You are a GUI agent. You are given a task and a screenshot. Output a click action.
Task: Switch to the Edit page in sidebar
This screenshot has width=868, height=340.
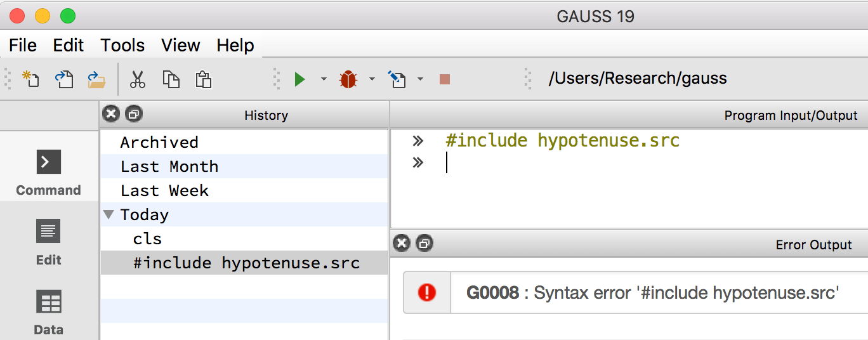pyautogui.click(x=49, y=242)
